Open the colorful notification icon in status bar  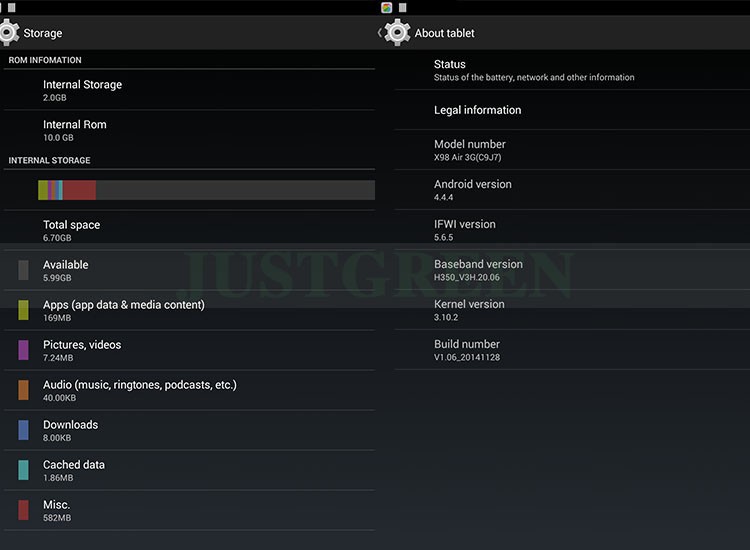[386, 7]
